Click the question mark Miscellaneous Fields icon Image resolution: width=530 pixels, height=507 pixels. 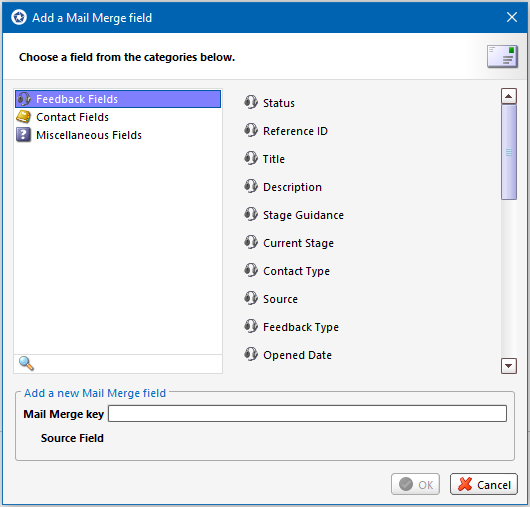coord(23,135)
